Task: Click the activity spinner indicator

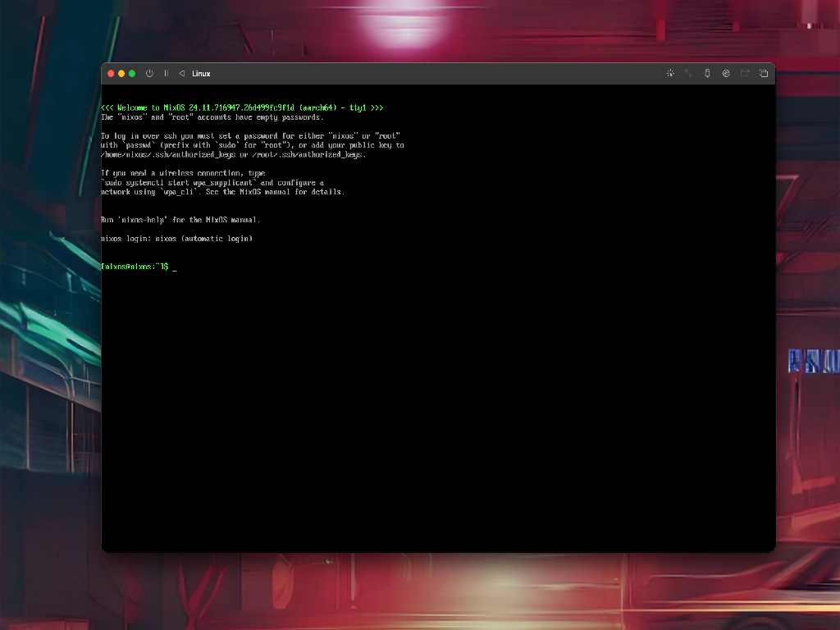Action: (670, 73)
